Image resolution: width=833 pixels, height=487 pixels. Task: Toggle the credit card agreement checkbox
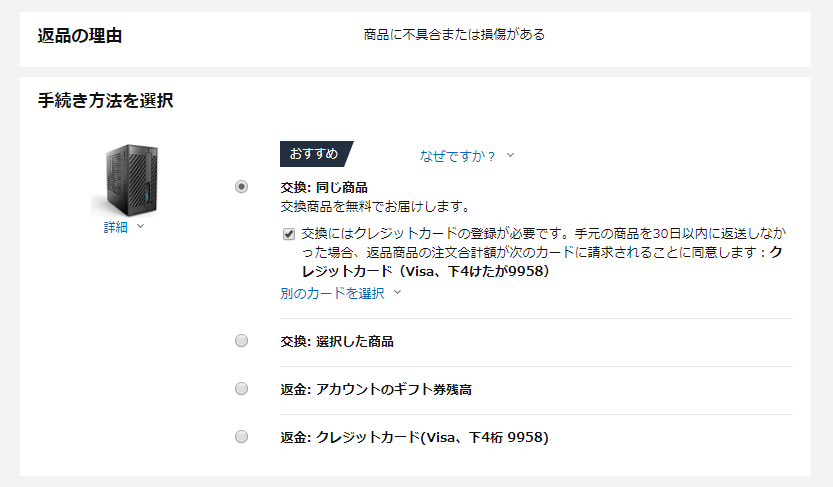coord(289,234)
